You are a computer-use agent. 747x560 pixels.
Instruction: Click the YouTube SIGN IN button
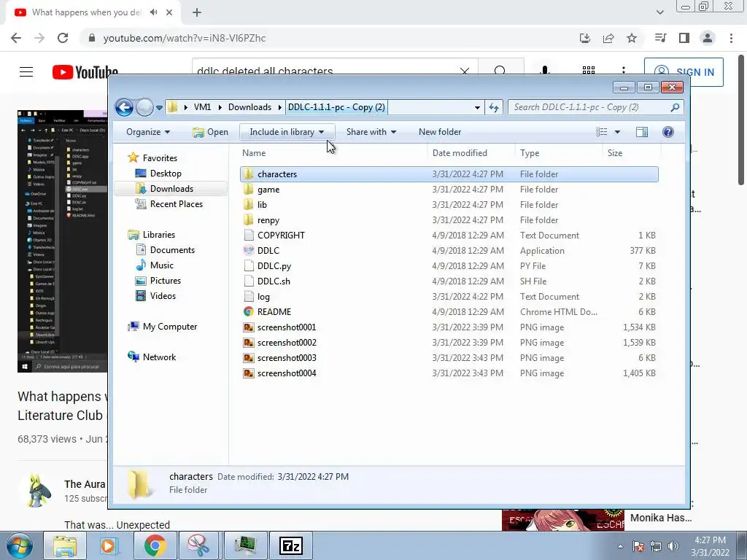pos(684,72)
